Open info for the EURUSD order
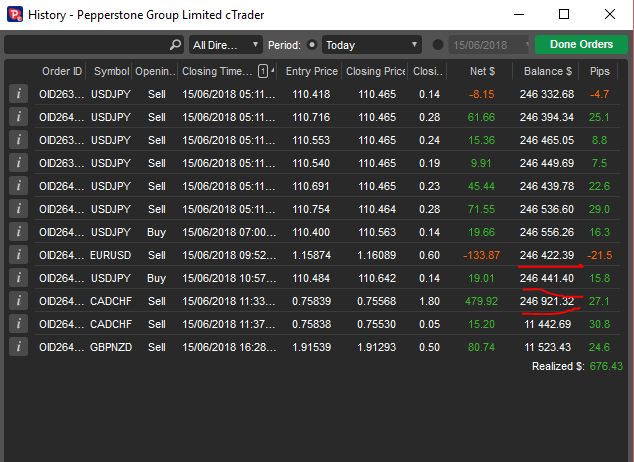The image size is (634, 462). point(19,255)
